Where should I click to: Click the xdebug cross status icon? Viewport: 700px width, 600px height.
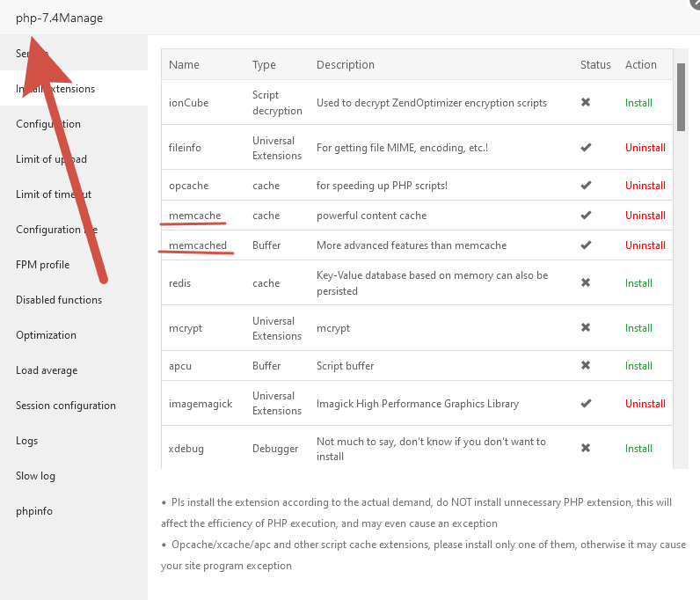coord(586,449)
